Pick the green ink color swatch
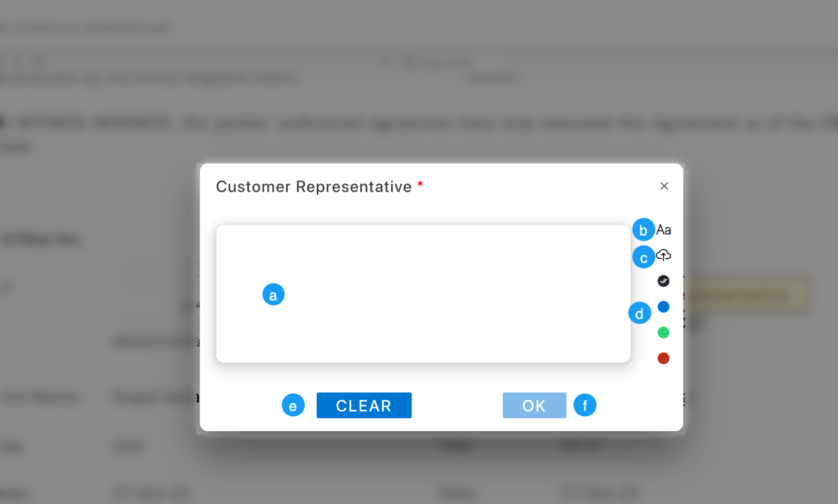The width and height of the screenshot is (838, 504). pyautogui.click(x=663, y=333)
